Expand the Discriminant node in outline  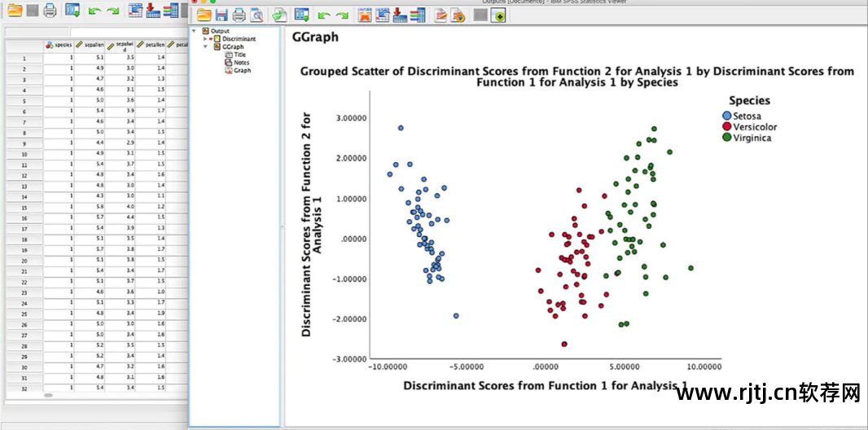tap(205, 39)
